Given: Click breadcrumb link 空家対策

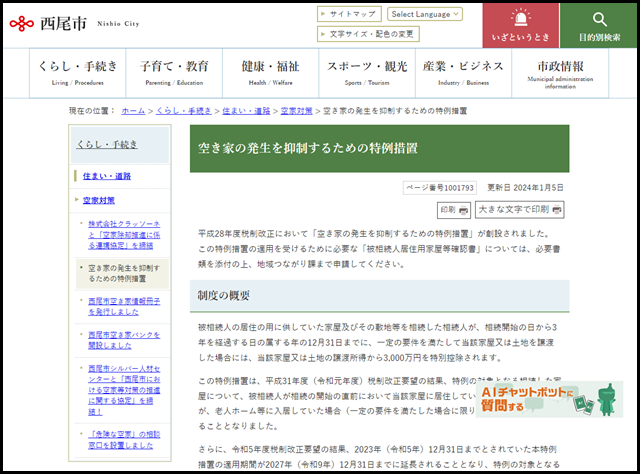Looking at the screenshot, I should (x=296, y=111).
